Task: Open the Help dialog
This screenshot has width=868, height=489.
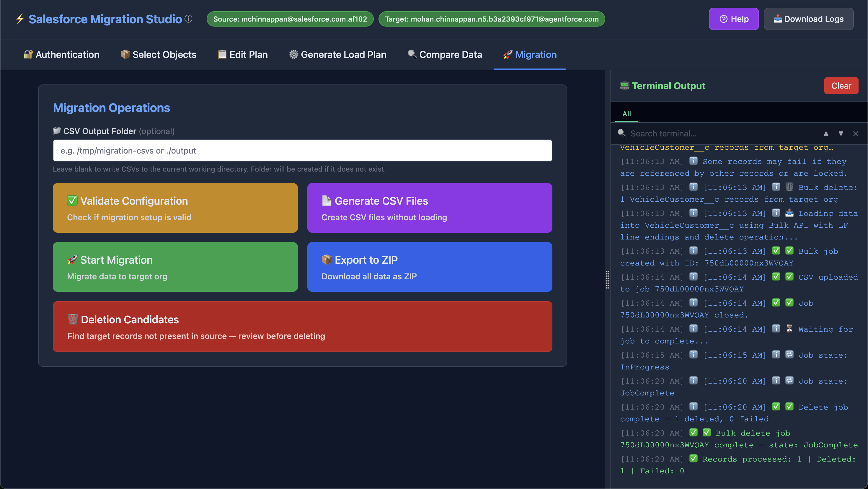Action: (734, 19)
